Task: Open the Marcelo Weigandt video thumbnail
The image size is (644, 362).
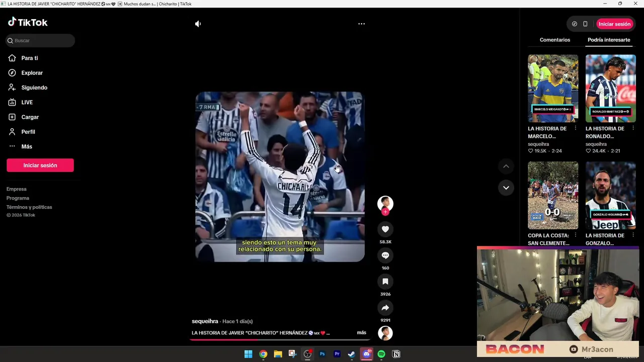Action: pos(553,88)
